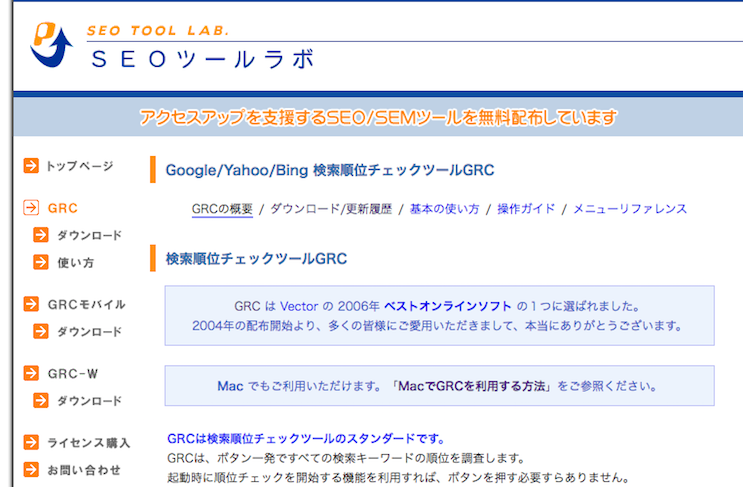Click the arrow icon beside お問い合わせ
The height and width of the screenshot is (487, 743).
point(31,470)
